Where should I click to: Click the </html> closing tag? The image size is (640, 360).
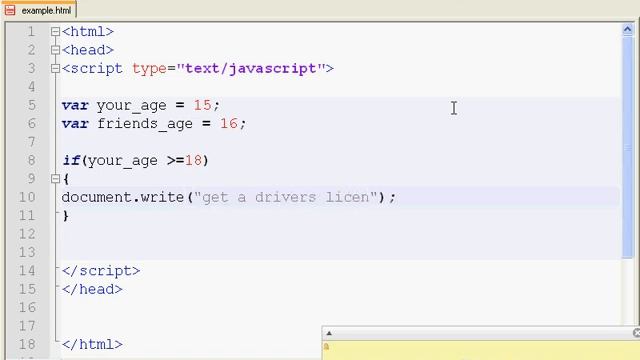[92, 344]
